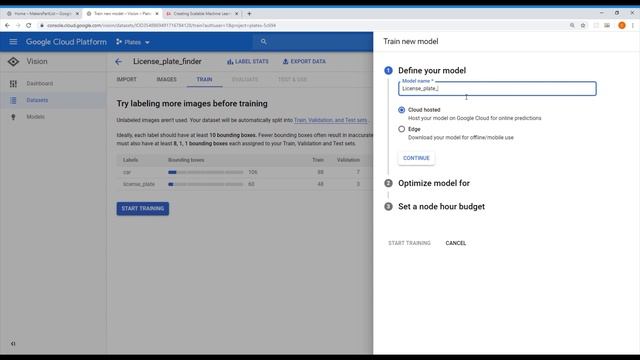The image size is (640, 360).
Task: Open the Train, Validation, and Test sets link
Action: click(x=330, y=120)
